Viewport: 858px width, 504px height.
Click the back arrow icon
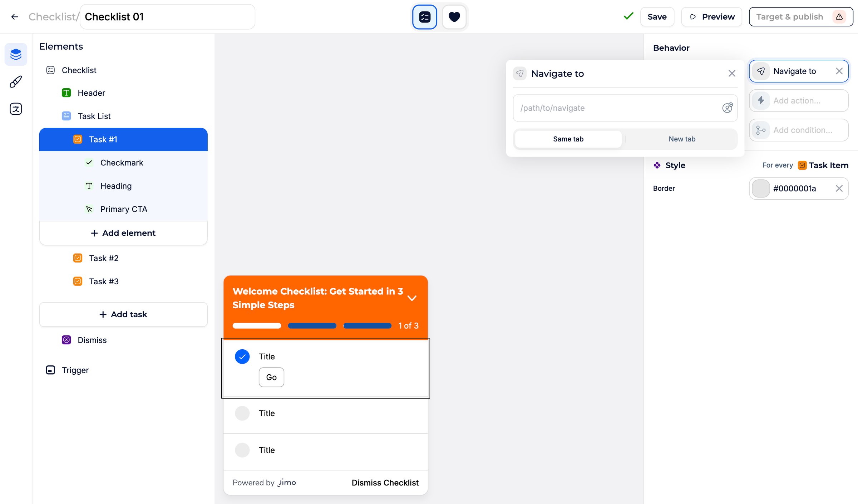(x=15, y=17)
